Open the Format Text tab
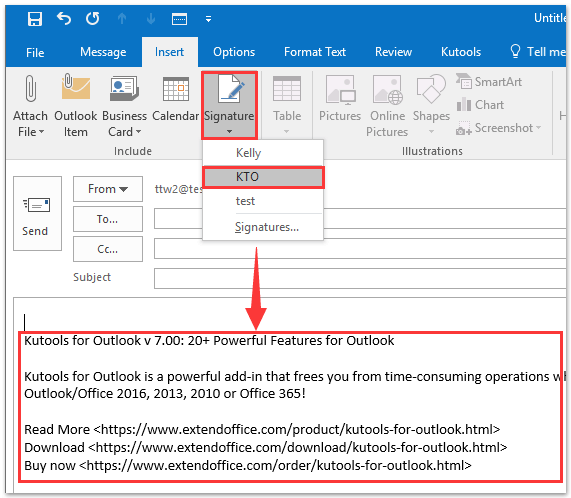Image resolution: width=571 pixels, height=498 pixels. tap(315, 52)
